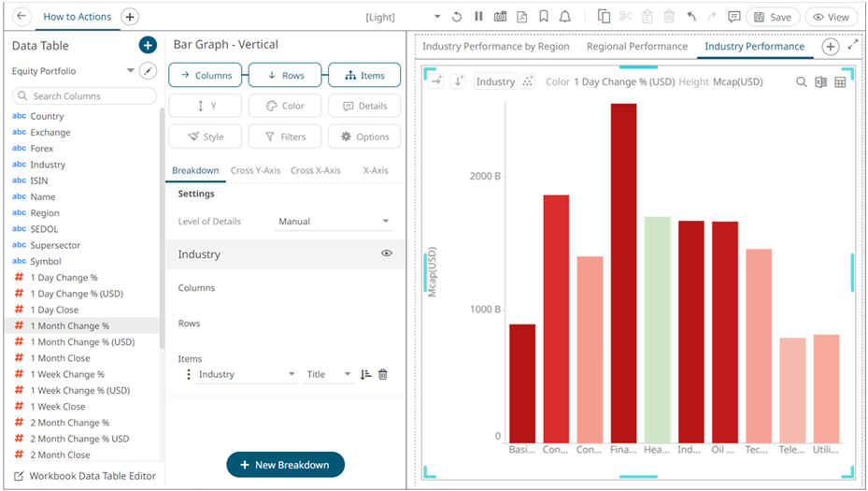This screenshot has width=868, height=491.
Task: Switch to Cross Y-Axis tab
Action: tap(255, 170)
